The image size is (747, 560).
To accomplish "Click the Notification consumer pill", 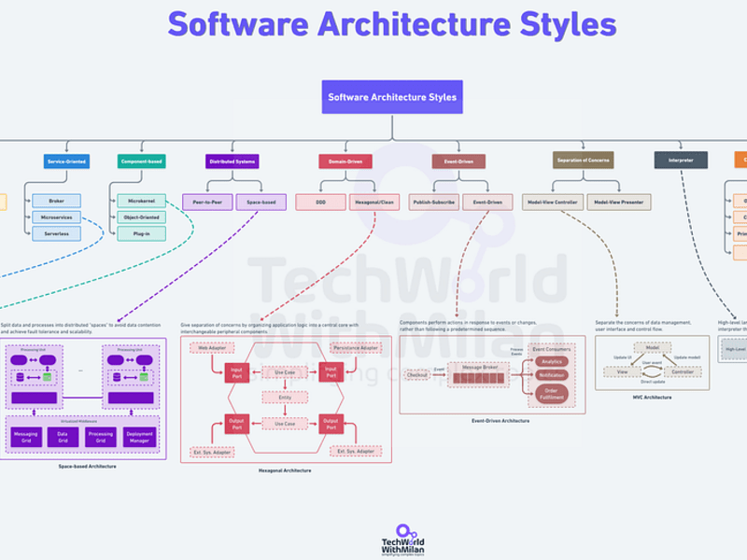I will [552, 375].
